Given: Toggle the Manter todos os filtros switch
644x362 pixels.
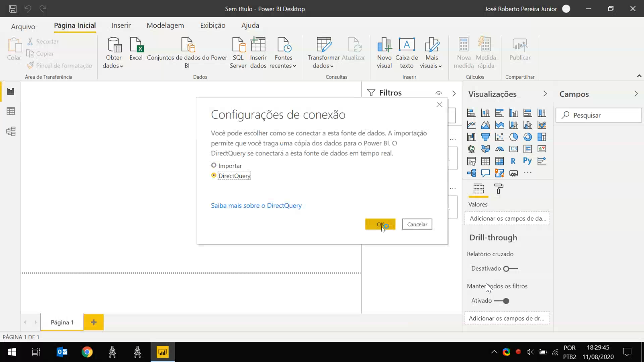Looking at the screenshot, I should [502, 301].
